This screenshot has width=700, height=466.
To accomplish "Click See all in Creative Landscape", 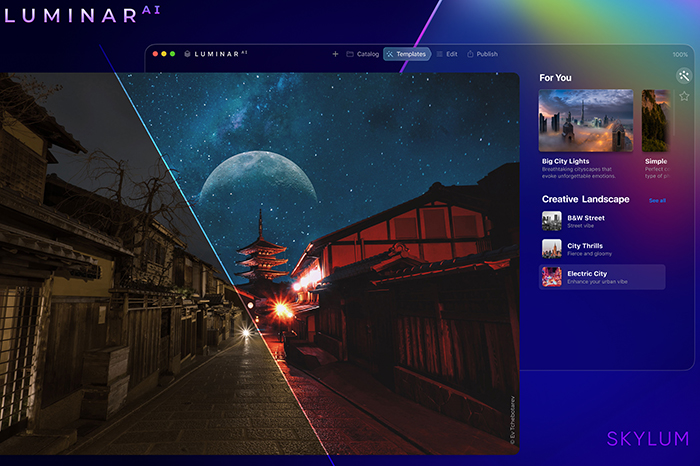I will click(x=657, y=200).
